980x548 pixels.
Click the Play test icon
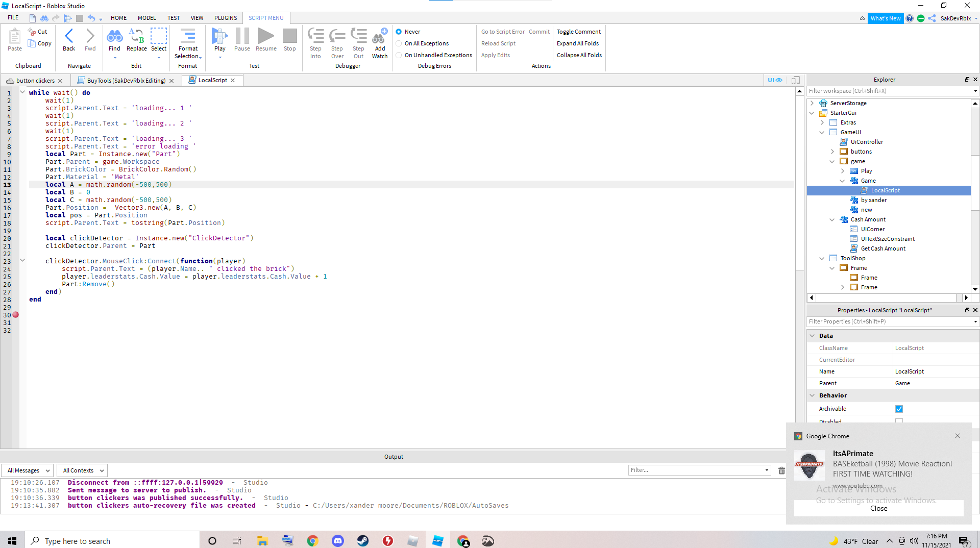click(219, 37)
